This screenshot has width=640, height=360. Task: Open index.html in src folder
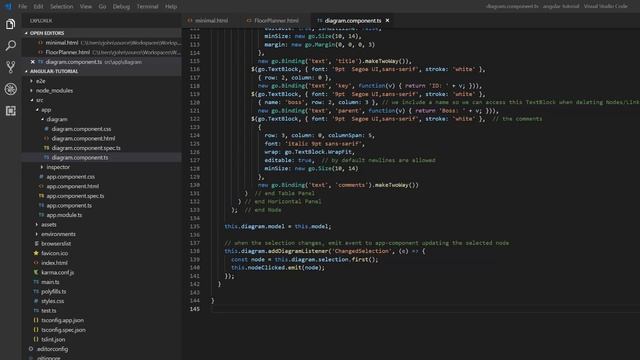point(54,263)
